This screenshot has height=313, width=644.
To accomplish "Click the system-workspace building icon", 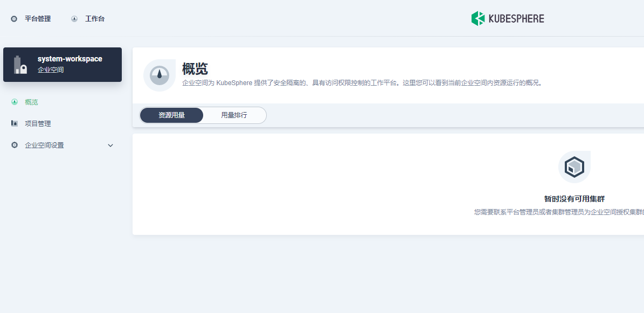I will (20, 65).
